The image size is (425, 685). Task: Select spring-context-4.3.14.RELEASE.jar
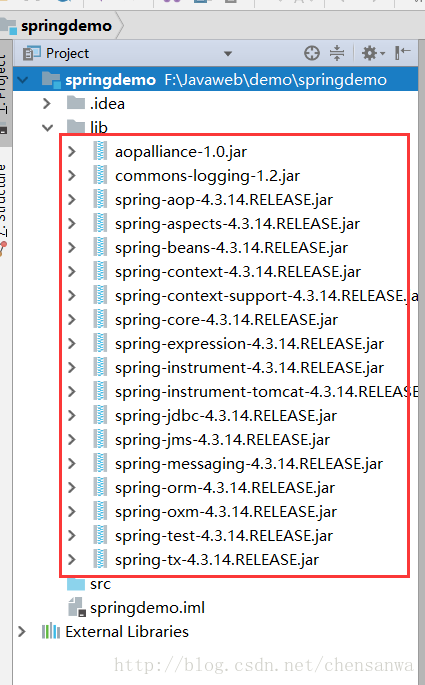[238, 272]
